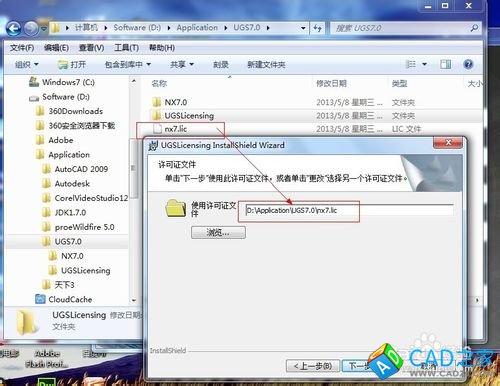Click the 打开 toolbar button
Viewport: 500px width, 386px height.
pyautogui.click(x=72, y=64)
